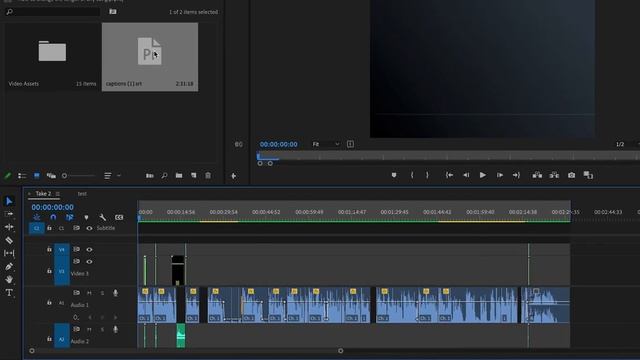The width and height of the screenshot is (640, 360).
Task: Select the Pen tool
Action: pyautogui.click(x=9, y=267)
